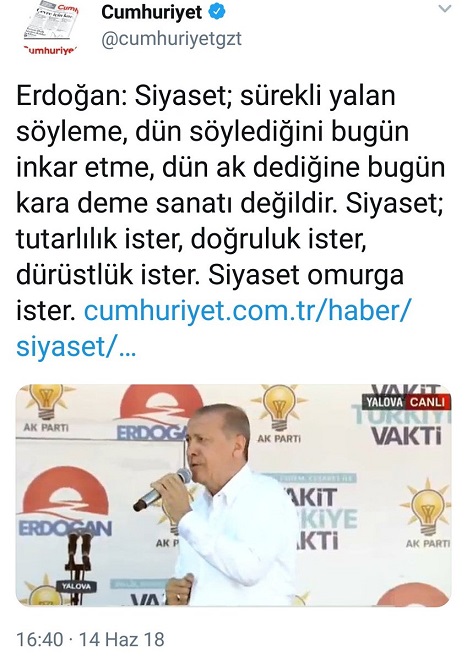Click the blue verified badge
The width and height of the screenshot is (467, 660).
pos(217,13)
